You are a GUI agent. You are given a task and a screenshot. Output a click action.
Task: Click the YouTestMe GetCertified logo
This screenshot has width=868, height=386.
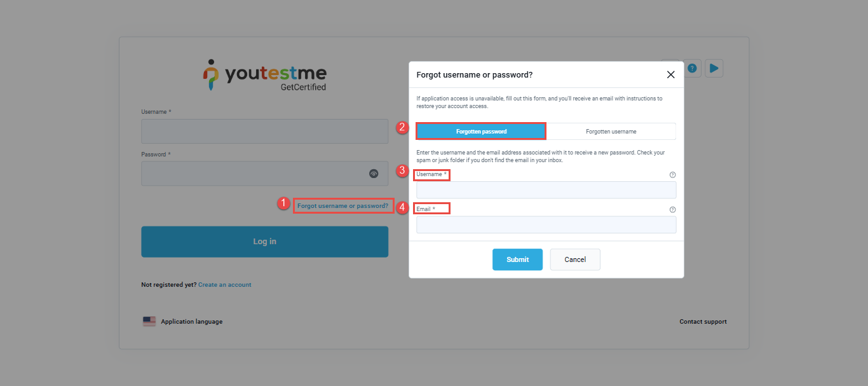(264, 76)
